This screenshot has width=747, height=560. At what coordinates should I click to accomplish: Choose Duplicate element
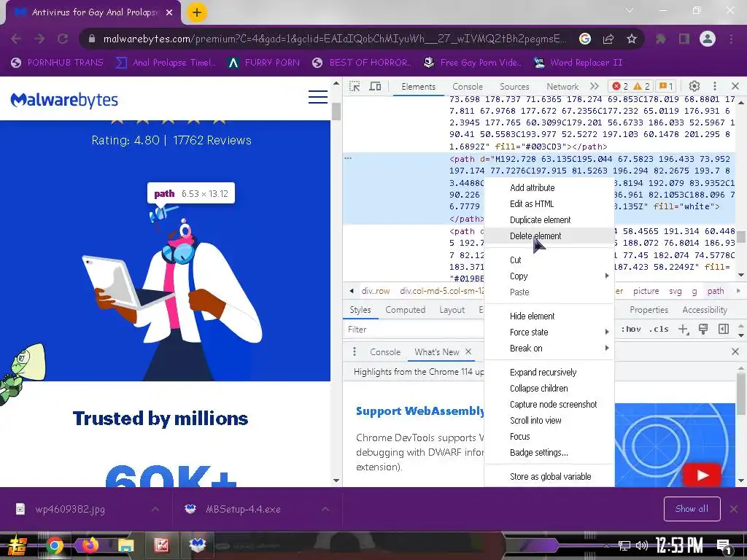point(549,220)
